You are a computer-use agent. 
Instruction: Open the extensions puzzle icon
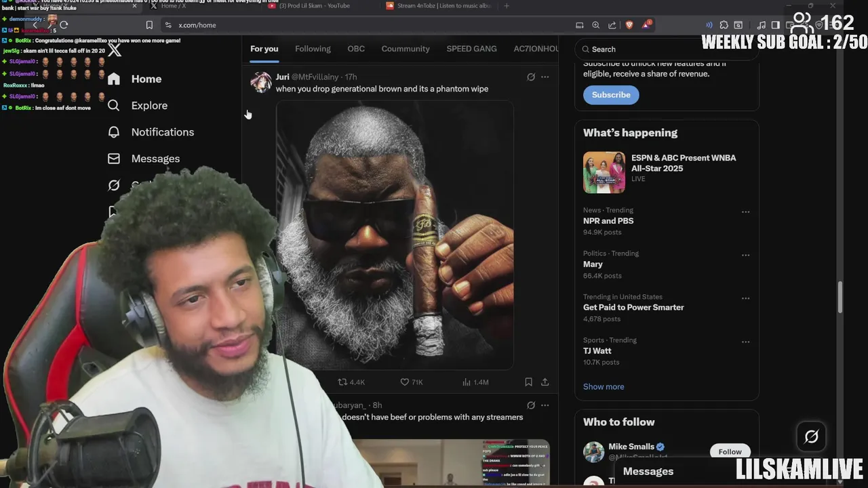pyautogui.click(x=724, y=25)
